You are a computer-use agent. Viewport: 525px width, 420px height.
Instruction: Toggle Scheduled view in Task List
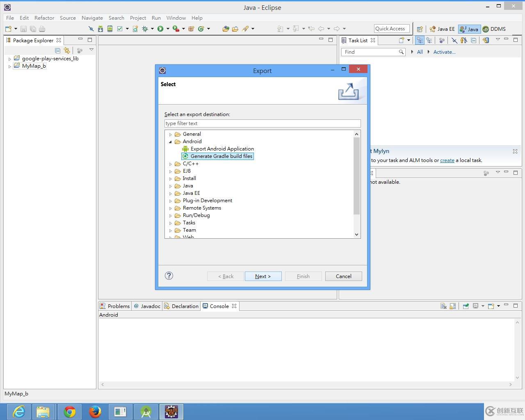[429, 40]
